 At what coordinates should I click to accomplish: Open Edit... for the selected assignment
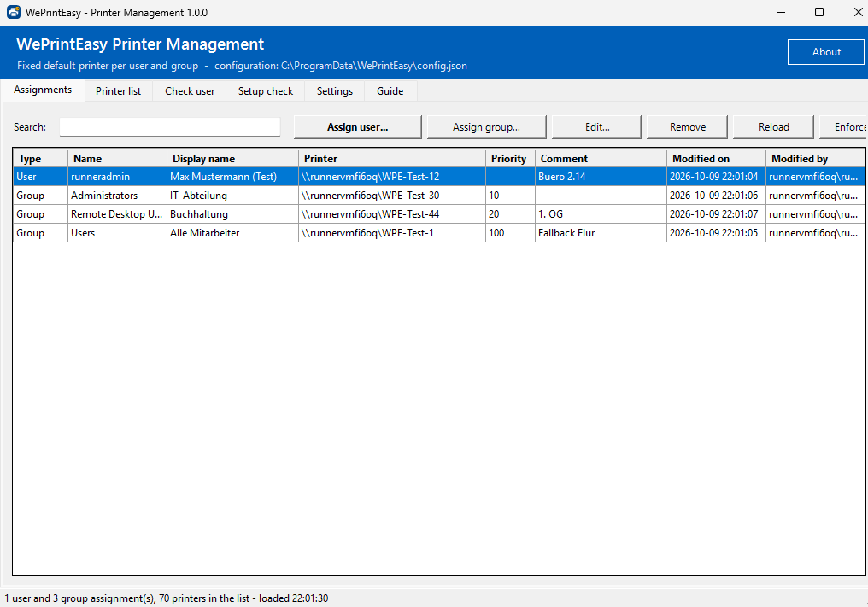coord(596,127)
